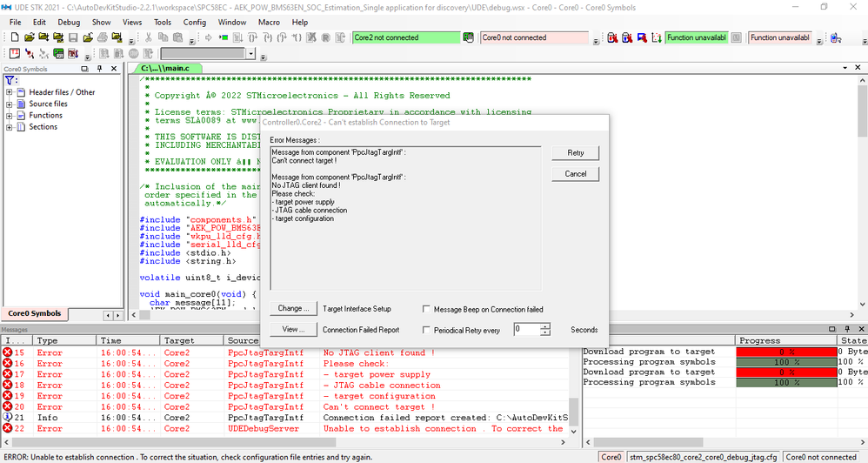Click the View ... button
The height and width of the screenshot is (463, 868).
point(293,329)
